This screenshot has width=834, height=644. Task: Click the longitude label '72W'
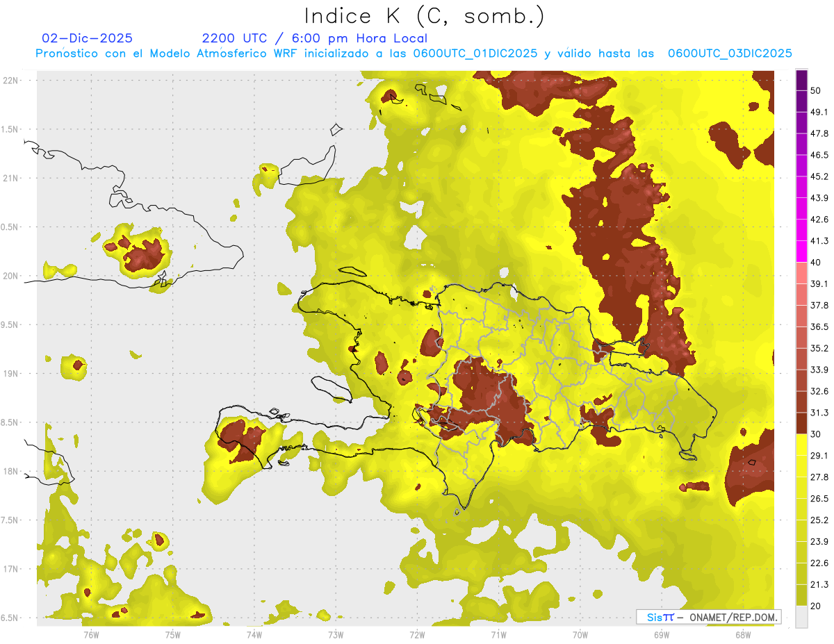[417, 634]
